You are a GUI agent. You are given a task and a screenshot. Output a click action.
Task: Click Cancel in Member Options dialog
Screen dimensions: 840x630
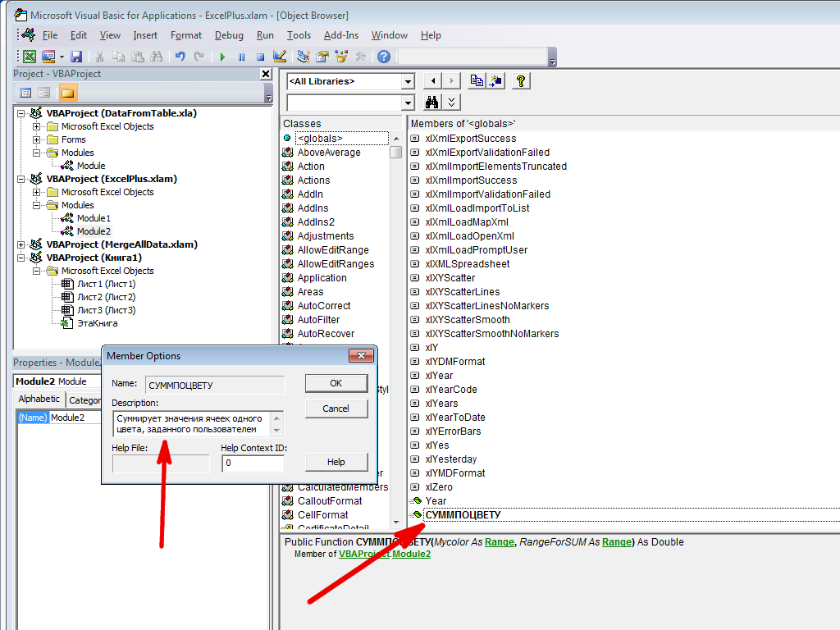tap(336, 409)
